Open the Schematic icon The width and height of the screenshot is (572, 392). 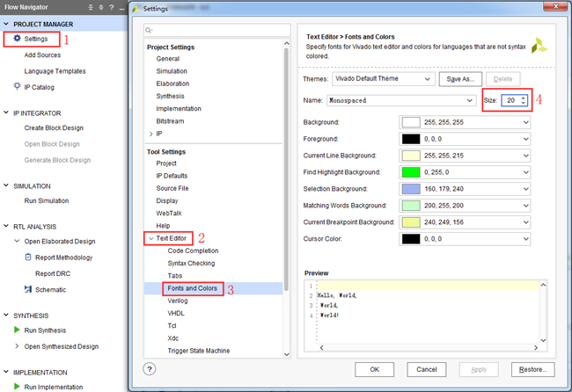coord(28,289)
